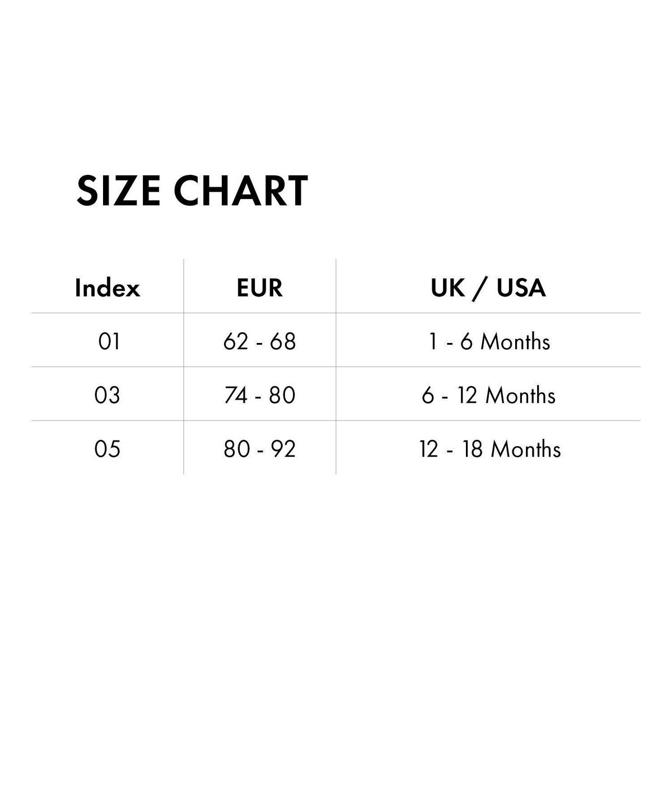The width and height of the screenshot is (672, 807).
Task: Select index cell "05"
Action: coord(108,449)
